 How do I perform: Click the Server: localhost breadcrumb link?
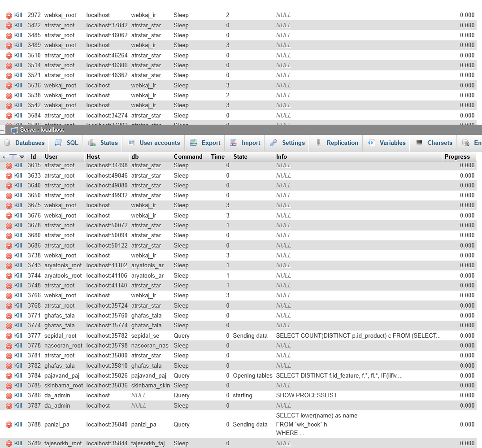click(42, 130)
